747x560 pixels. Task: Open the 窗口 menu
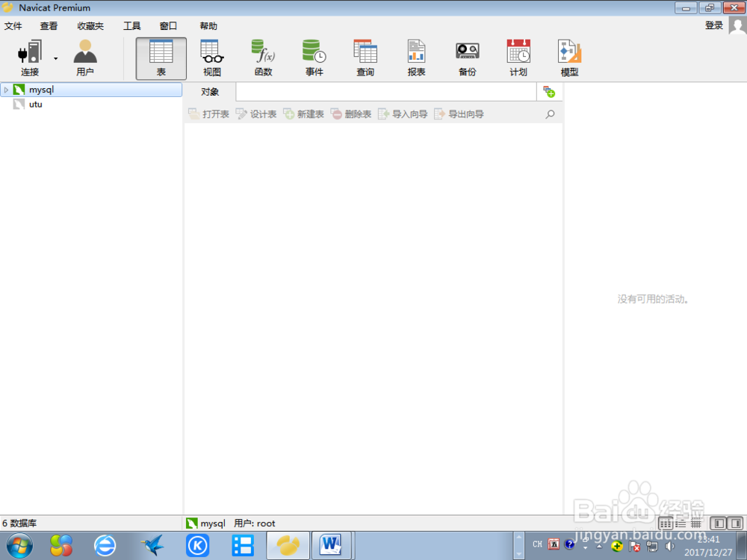[168, 25]
